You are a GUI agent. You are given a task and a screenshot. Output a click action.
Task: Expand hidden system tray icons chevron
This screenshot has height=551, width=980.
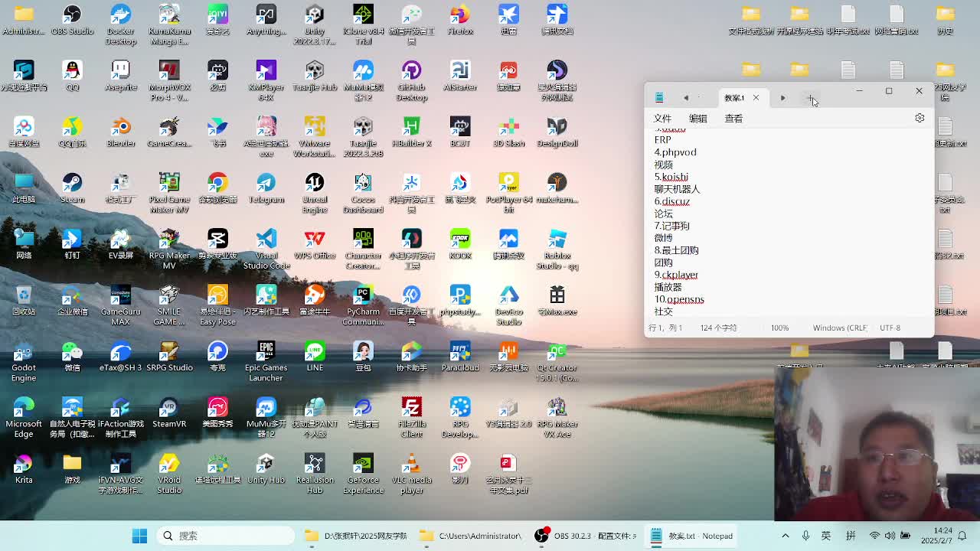point(785,536)
